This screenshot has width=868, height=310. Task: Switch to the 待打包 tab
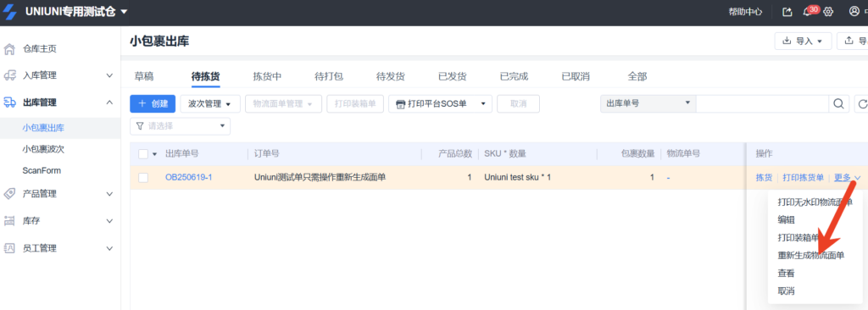pos(329,76)
